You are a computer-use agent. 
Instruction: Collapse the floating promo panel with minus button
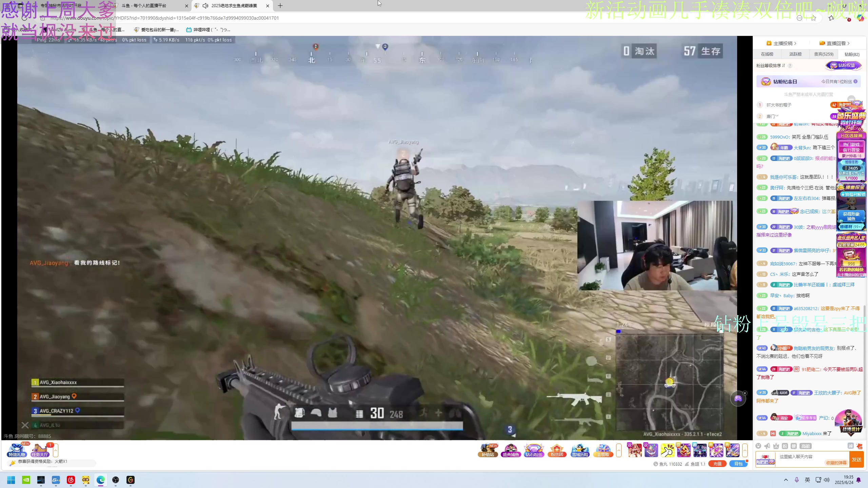851,99
